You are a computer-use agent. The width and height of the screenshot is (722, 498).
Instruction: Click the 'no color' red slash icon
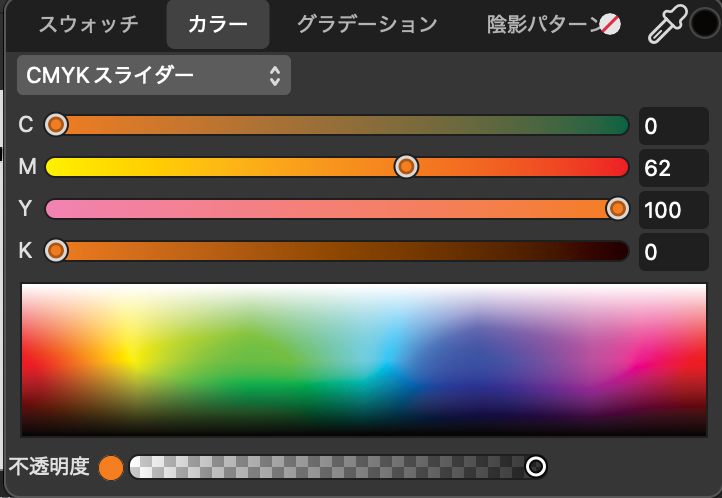coord(609,25)
